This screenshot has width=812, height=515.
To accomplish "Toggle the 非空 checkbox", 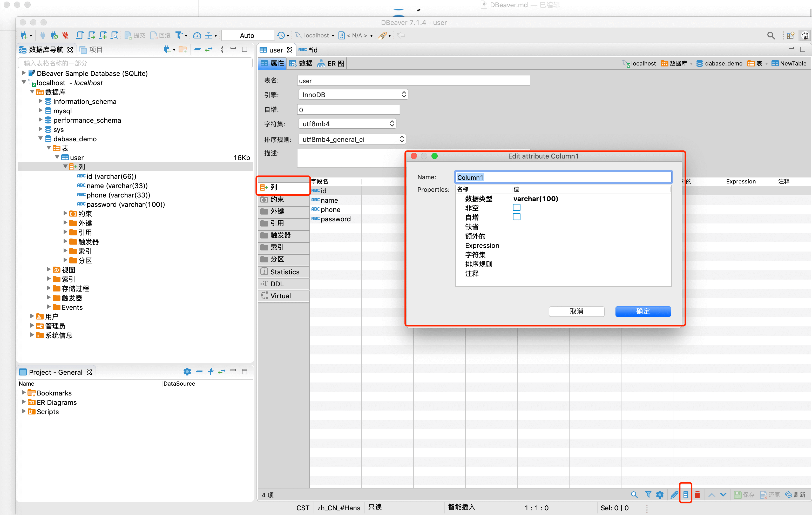I will [x=516, y=208].
